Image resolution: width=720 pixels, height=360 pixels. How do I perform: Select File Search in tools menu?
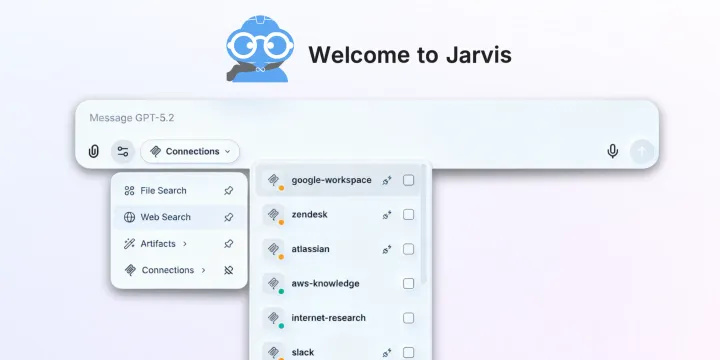179,191
